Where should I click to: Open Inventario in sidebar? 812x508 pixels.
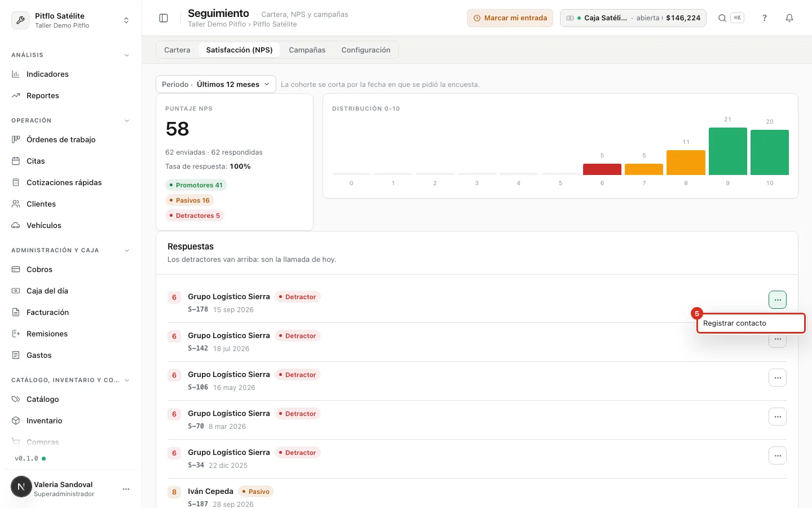70,421
